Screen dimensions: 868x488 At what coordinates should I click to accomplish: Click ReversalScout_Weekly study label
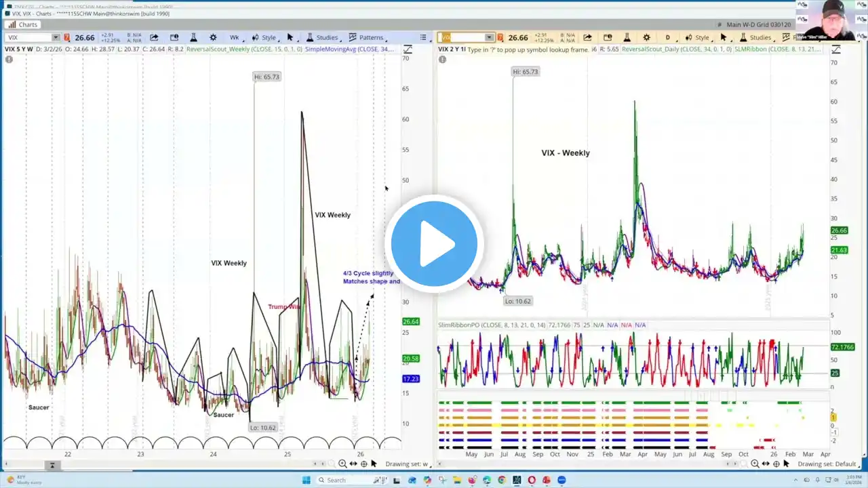point(245,49)
